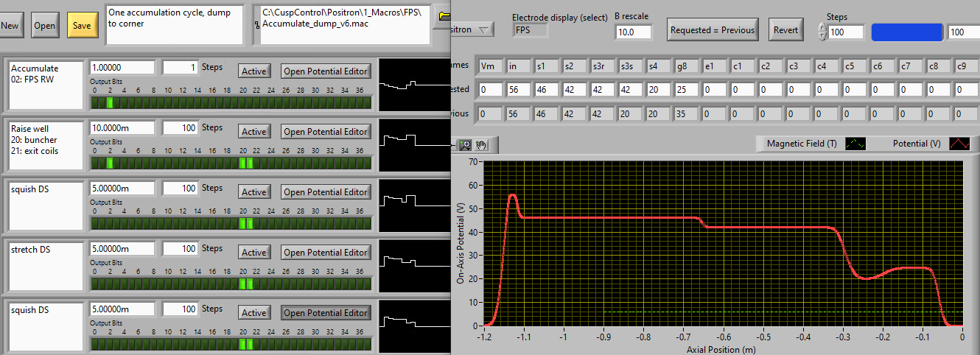Viewport: 980px width, 355px height.
Task: Open Potential Editor for first squish DS step
Action: point(326,192)
